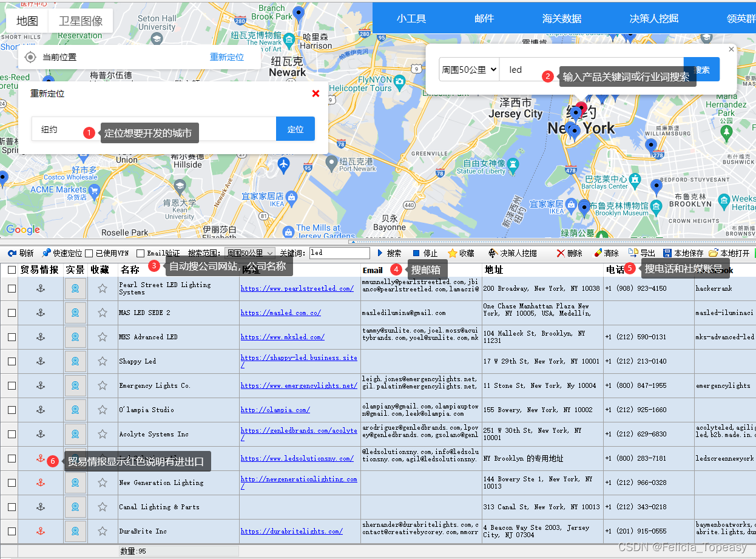Screen dimensions: 756x559
Task: Open the 海关数据 menu
Action: coord(562,18)
